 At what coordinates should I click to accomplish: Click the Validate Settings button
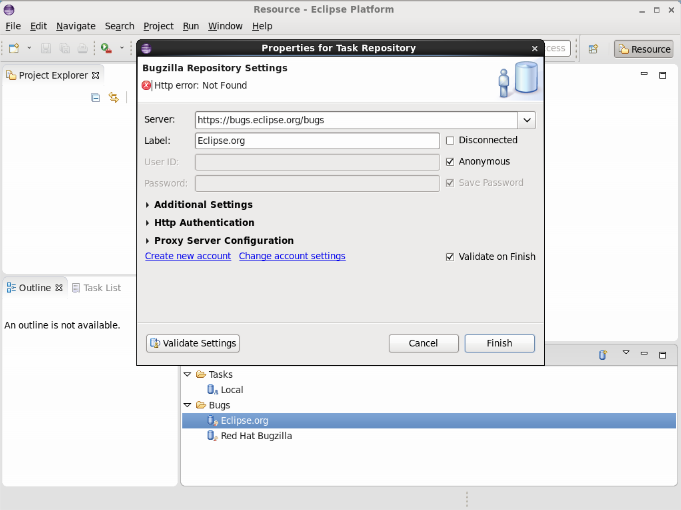point(193,343)
